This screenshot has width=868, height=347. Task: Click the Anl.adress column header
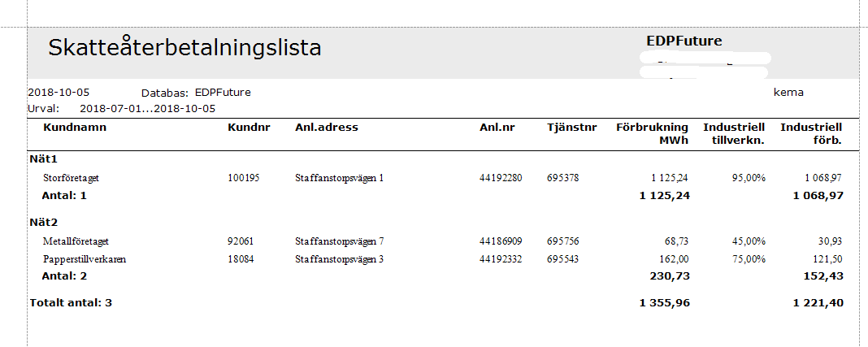click(327, 128)
